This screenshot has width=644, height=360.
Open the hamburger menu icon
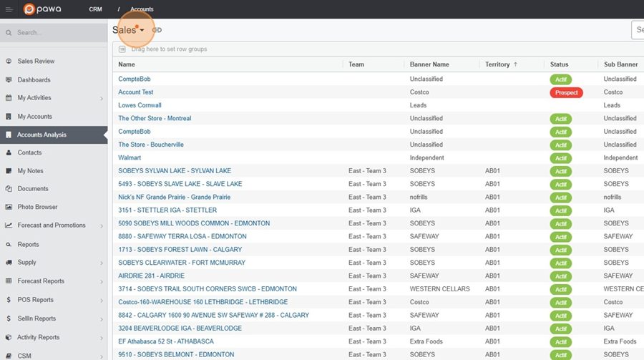click(x=9, y=9)
